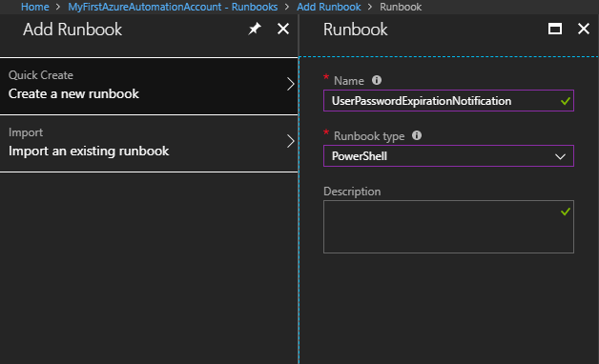Maximize the Runbook blade
The height and width of the screenshot is (364, 599).
pyautogui.click(x=555, y=29)
